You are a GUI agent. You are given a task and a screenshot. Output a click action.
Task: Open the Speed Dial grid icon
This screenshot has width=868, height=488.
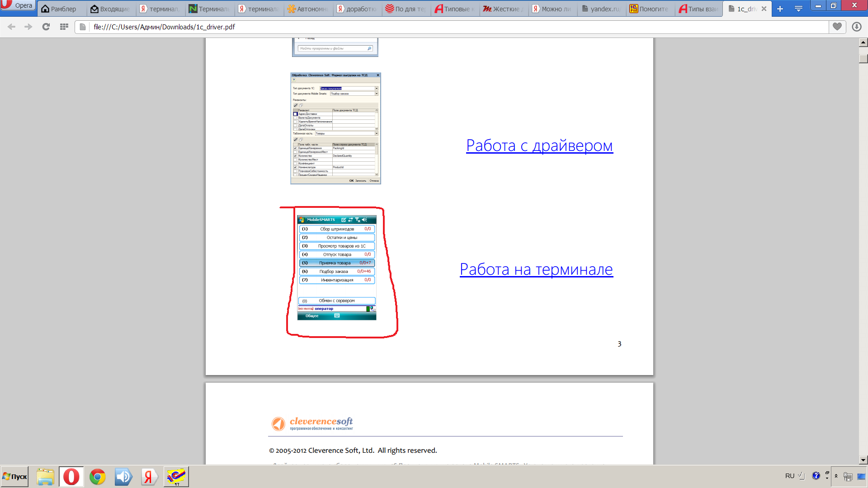point(64,27)
